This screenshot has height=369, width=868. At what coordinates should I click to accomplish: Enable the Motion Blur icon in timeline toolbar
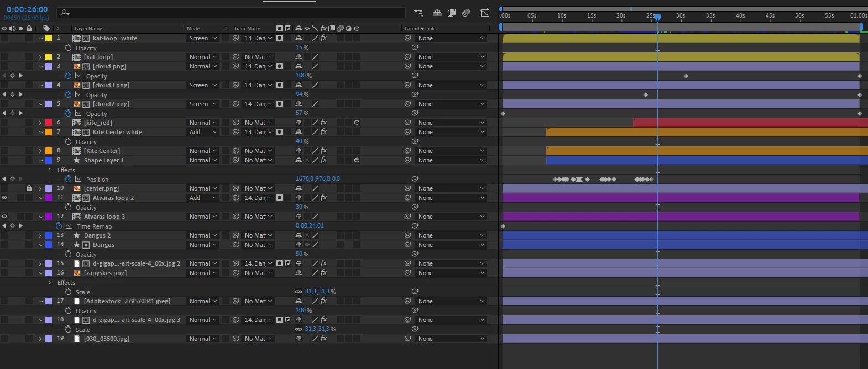coord(466,13)
